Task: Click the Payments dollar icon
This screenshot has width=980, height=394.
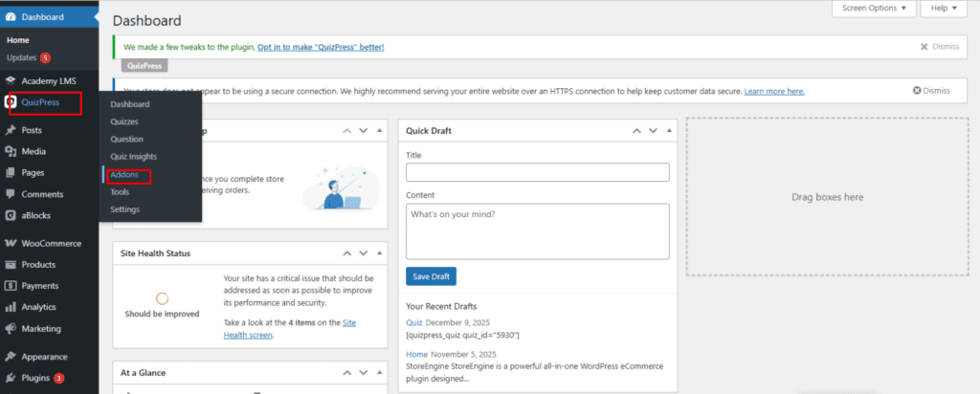Action: click(x=11, y=286)
